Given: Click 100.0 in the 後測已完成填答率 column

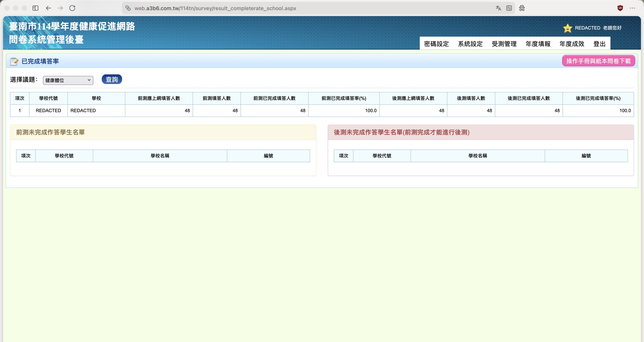Looking at the screenshot, I should (625, 110).
